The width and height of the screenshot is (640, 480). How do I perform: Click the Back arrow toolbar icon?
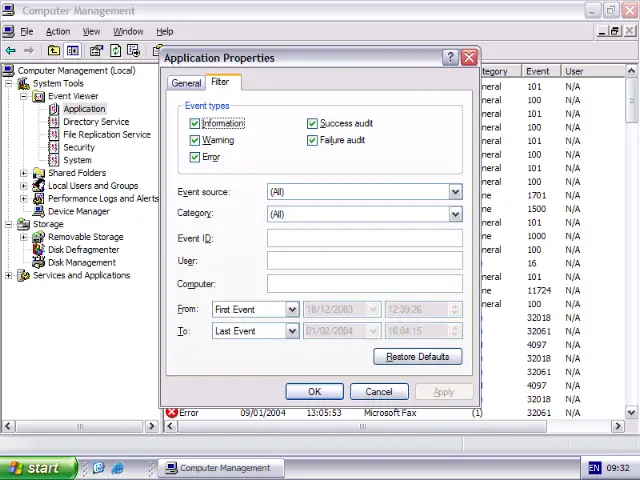[x=11, y=51]
